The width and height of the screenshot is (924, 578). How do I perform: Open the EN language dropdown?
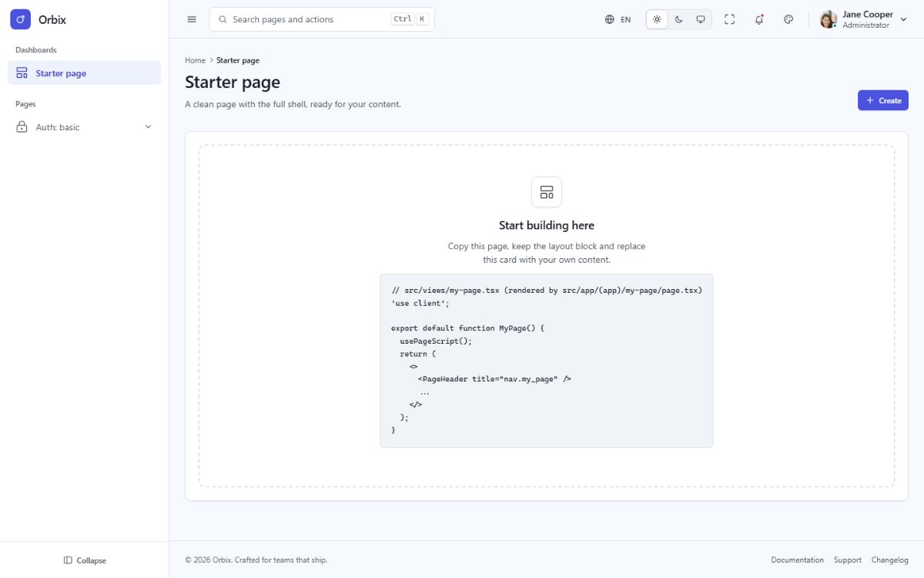(x=618, y=19)
